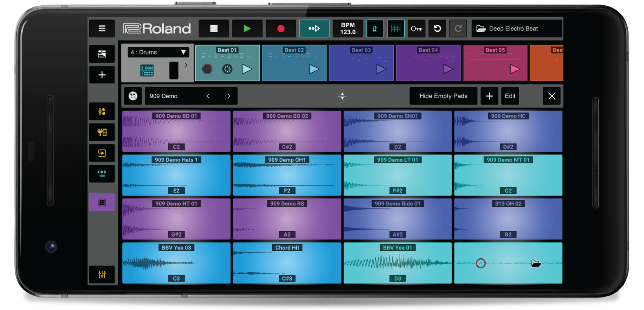Tap the 909 Demo HT 01 pad
This screenshot has height=310, width=644.
(176, 219)
